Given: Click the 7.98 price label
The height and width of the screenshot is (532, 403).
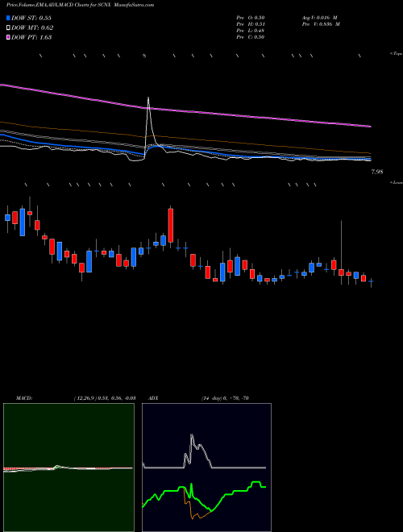Looking at the screenshot, I should point(377,172).
